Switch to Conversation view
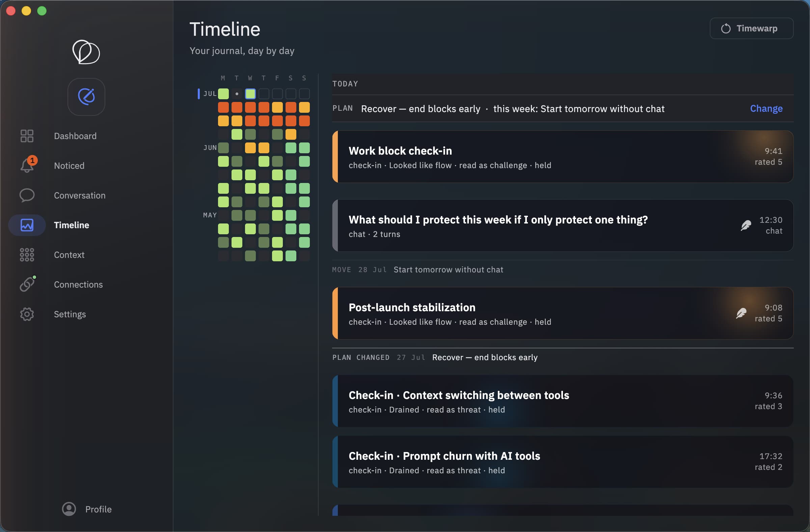The width and height of the screenshot is (810, 532). (x=80, y=195)
